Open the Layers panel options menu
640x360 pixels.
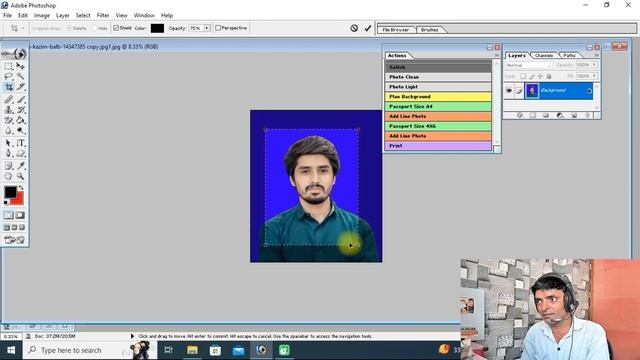(x=597, y=55)
